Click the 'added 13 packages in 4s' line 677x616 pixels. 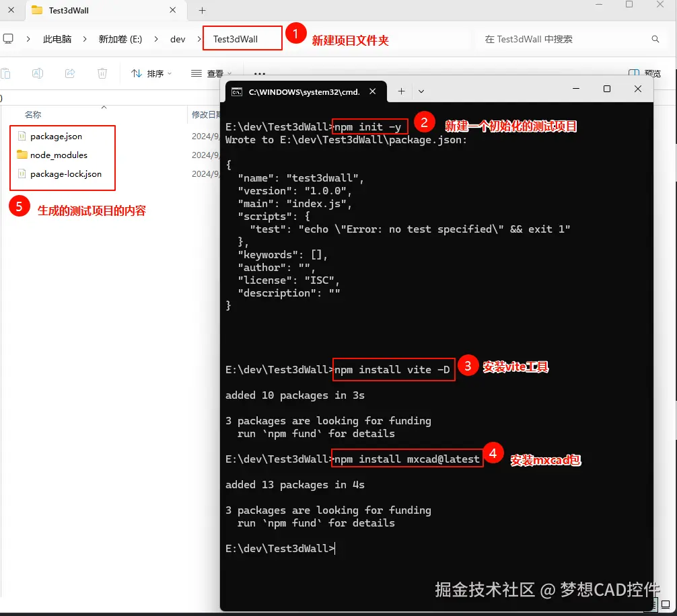[x=295, y=485]
